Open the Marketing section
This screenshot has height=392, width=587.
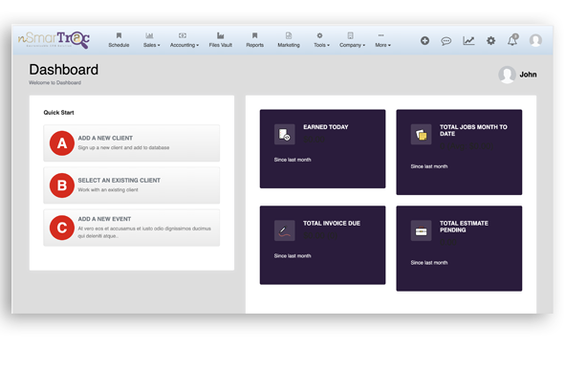tap(288, 40)
